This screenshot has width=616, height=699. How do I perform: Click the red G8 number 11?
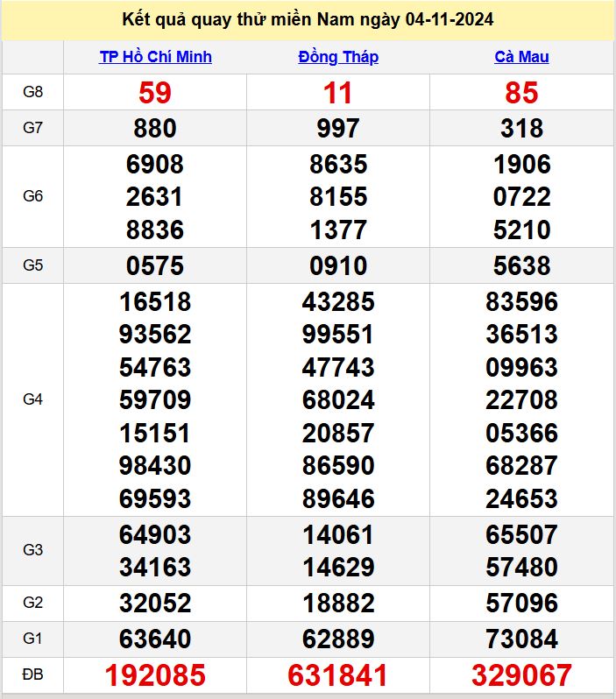point(337,93)
